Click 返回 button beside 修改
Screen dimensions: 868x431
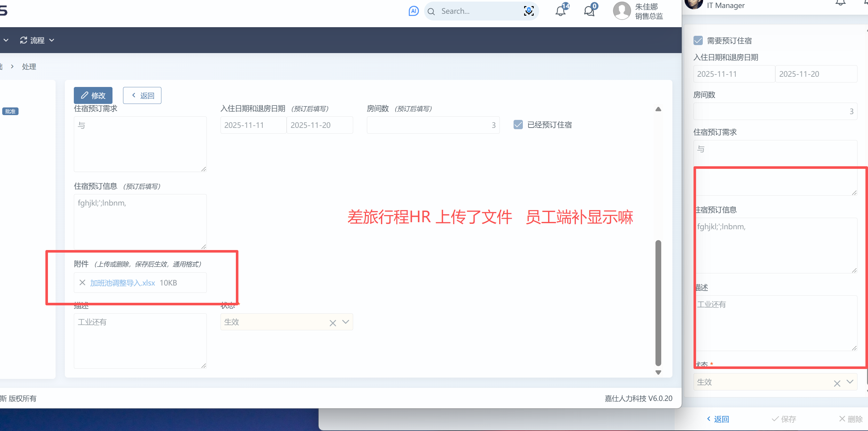[142, 95]
